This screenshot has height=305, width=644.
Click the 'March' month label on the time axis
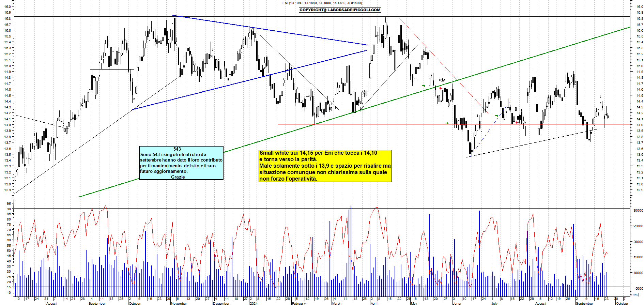[x=337, y=303]
